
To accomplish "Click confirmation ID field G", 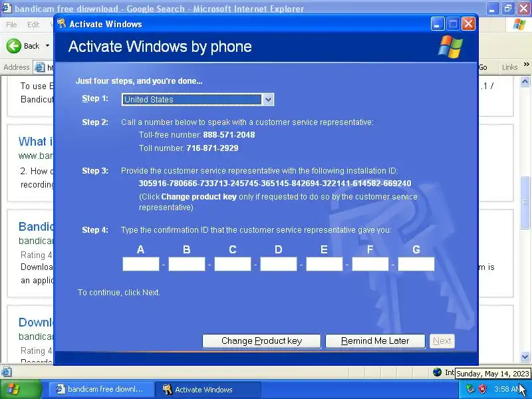I will pyautogui.click(x=416, y=264).
